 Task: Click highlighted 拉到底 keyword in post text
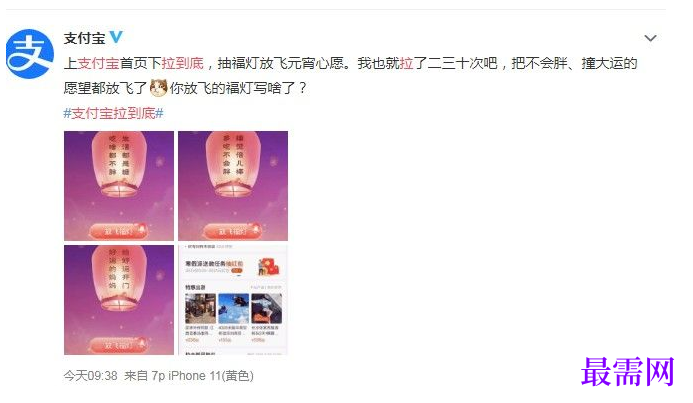(x=183, y=63)
